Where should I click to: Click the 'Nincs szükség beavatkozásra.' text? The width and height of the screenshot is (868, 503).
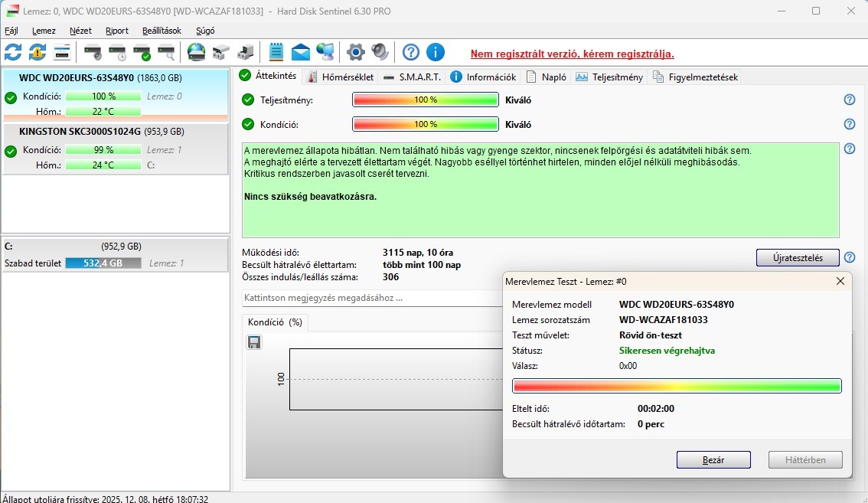[x=310, y=197]
